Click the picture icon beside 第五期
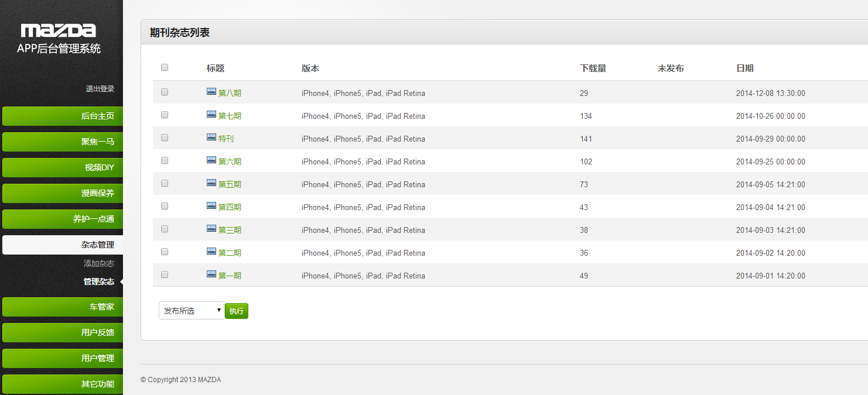The image size is (868, 395). click(211, 183)
